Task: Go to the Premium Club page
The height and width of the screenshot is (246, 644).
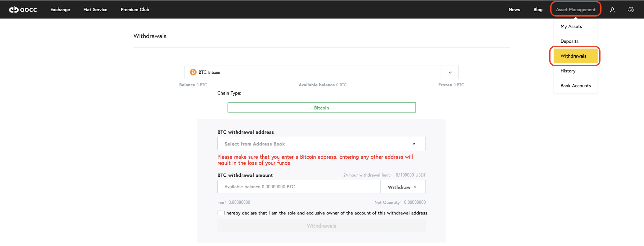Action: 135,10
